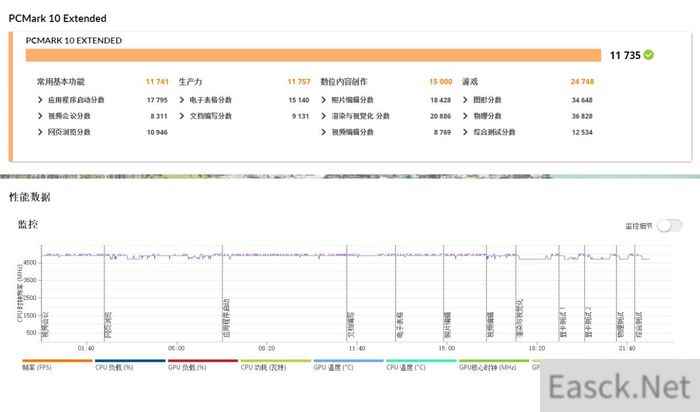Click the 显卡测试 1 marker in the chart
The width and height of the screenshot is (700, 412).
pyautogui.click(x=562, y=322)
